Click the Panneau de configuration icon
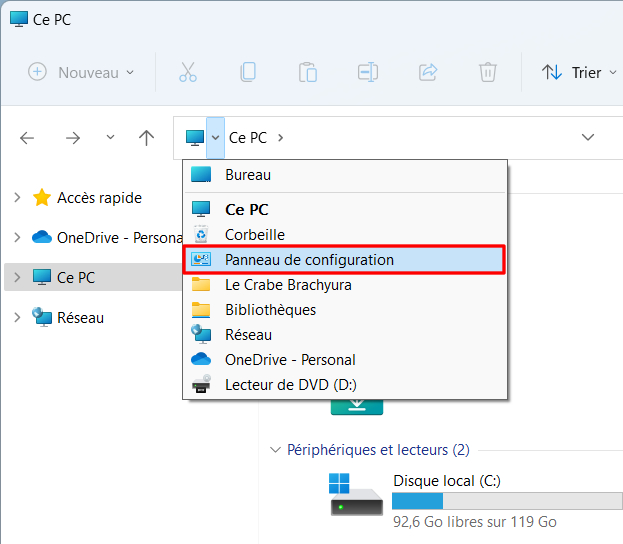Screen dimensions: 623x544 [201, 259]
